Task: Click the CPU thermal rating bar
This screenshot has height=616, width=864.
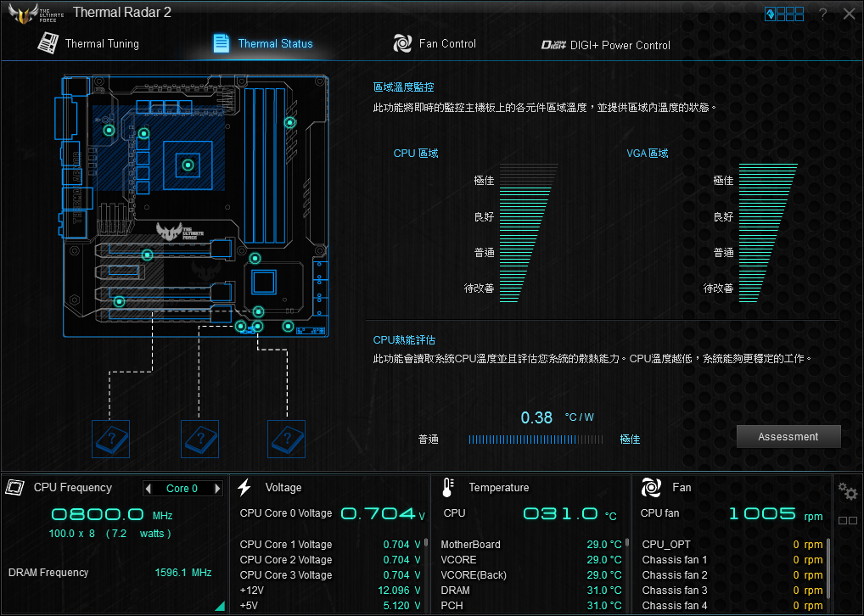Action: (x=536, y=440)
